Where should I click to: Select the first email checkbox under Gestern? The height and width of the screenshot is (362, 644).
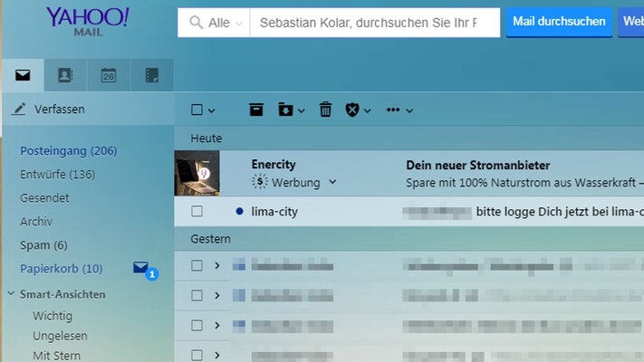pyautogui.click(x=197, y=265)
